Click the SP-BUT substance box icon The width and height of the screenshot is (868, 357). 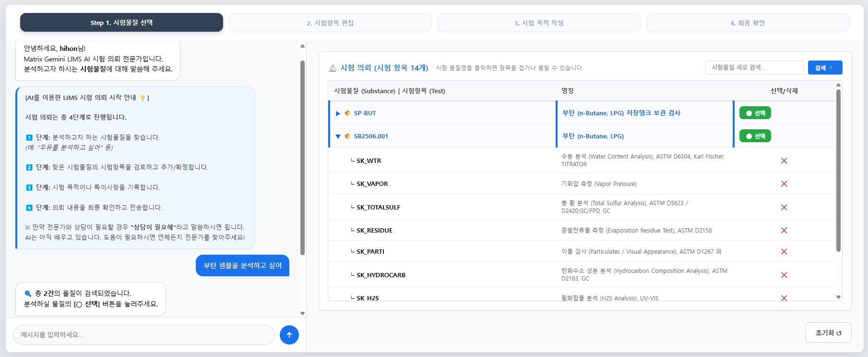347,113
